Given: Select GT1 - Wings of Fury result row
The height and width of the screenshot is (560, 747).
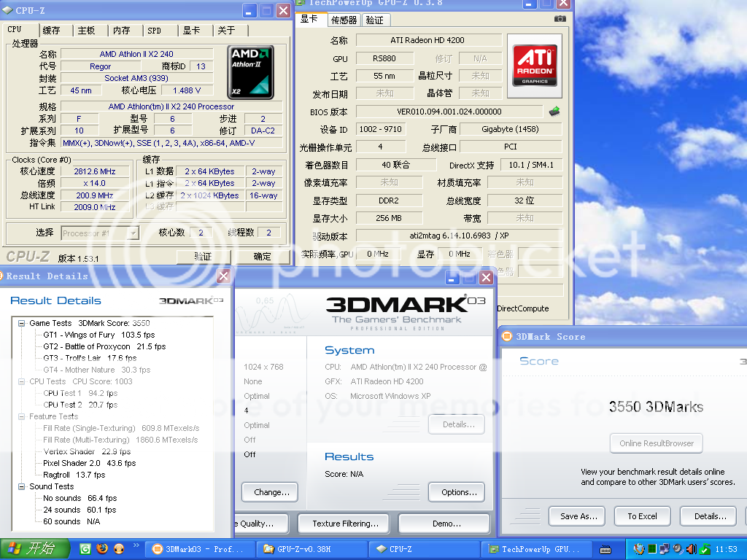Looking at the screenshot, I should click(99, 335).
